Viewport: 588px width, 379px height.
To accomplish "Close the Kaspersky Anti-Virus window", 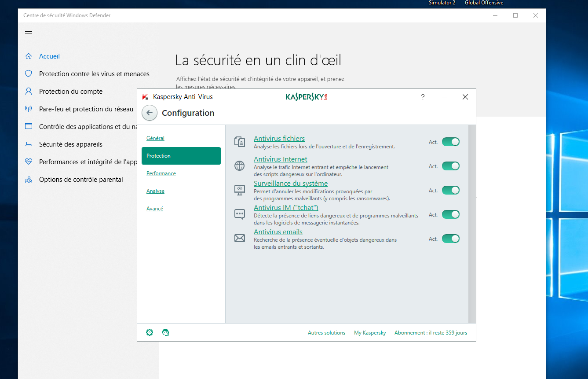I will click(x=465, y=97).
